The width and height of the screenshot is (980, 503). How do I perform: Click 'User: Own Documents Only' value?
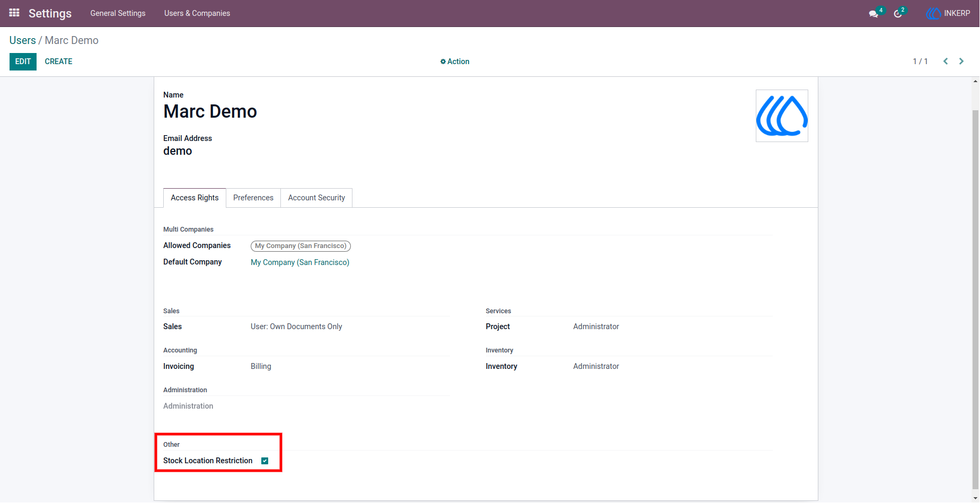point(296,326)
